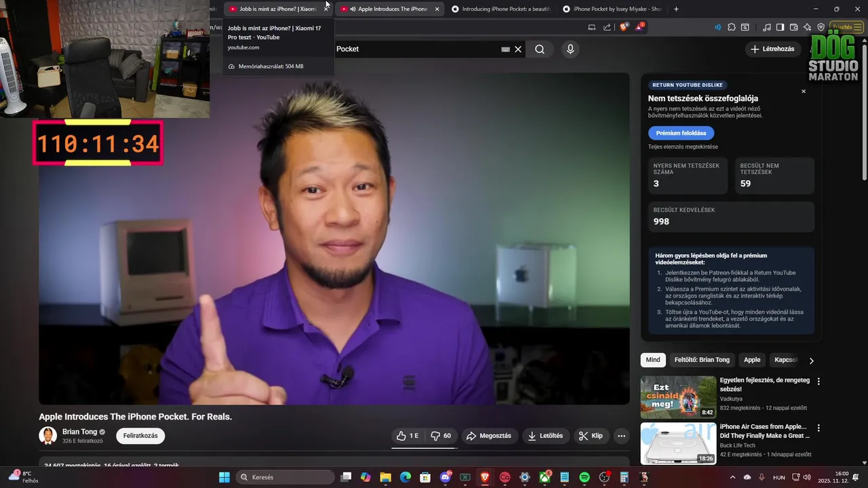The image size is (868, 488).
Task: Switch to 'Jobb is mint az iPhone?' tab
Action: (277, 9)
